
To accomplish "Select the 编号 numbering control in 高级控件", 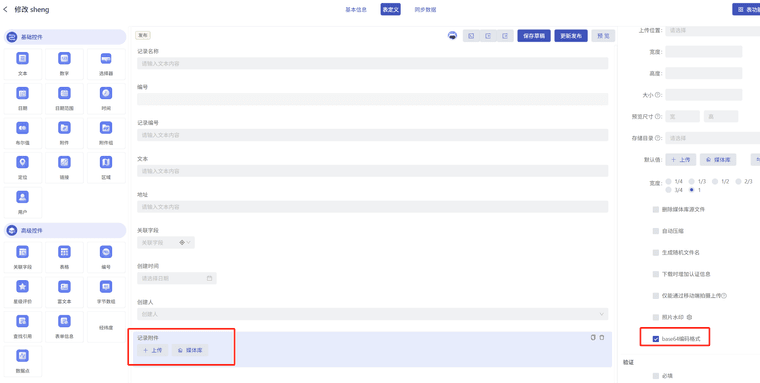I will point(106,258).
